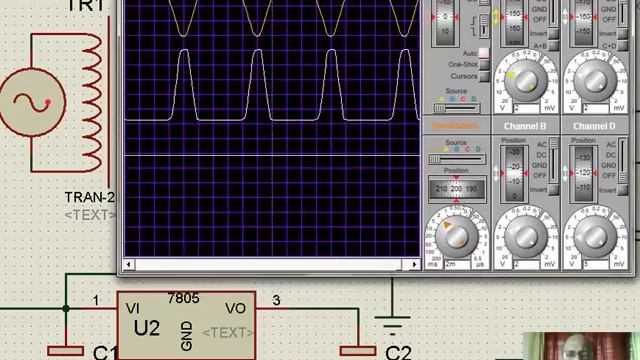Image resolution: width=640 pixels, height=360 pixels.
Task: Click the webcam video thumbnail
Action: pyautogui.click(x=582, y=346)
